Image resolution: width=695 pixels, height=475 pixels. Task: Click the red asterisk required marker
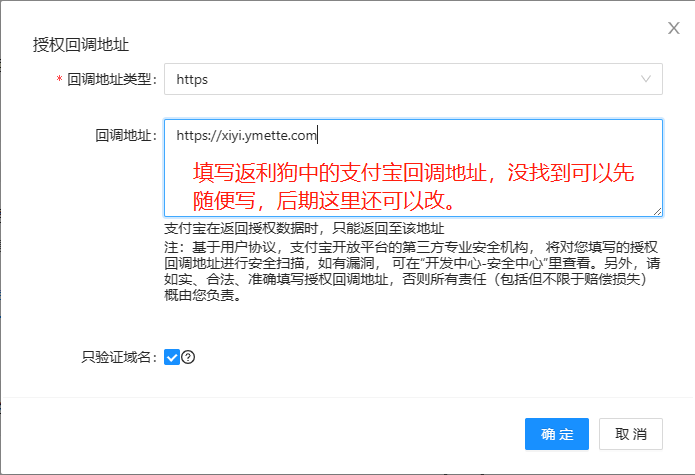pyautogui.click(x=59, y=80)
